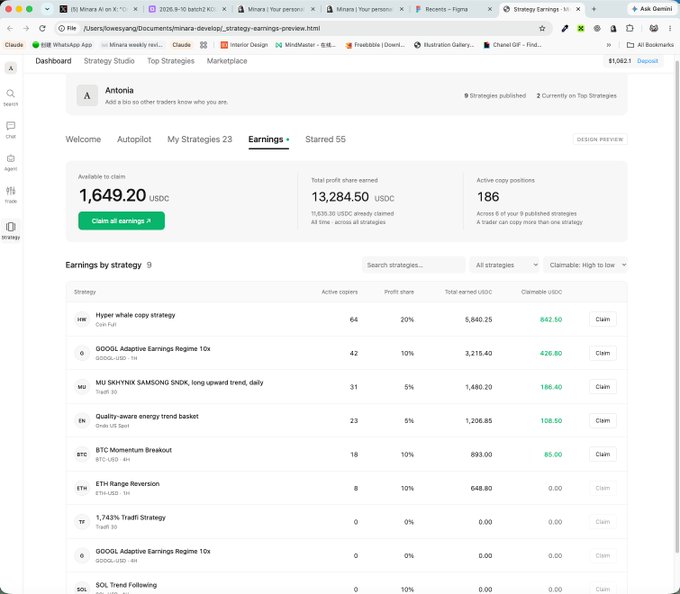Open the tab search chevron button
The image size is (680, 594).
47,9
